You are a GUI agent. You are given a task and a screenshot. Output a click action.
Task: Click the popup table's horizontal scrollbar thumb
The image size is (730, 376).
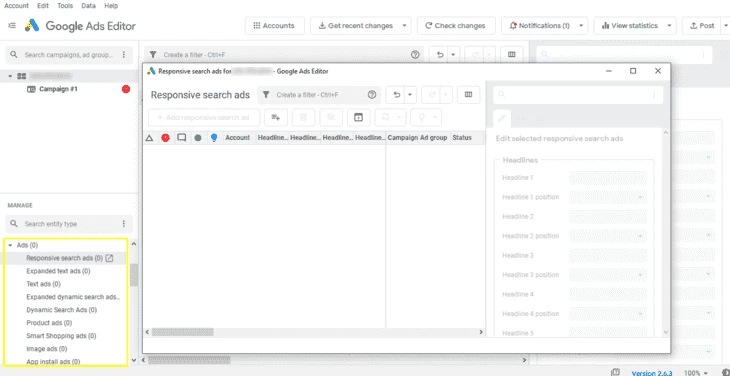point(182,332)
